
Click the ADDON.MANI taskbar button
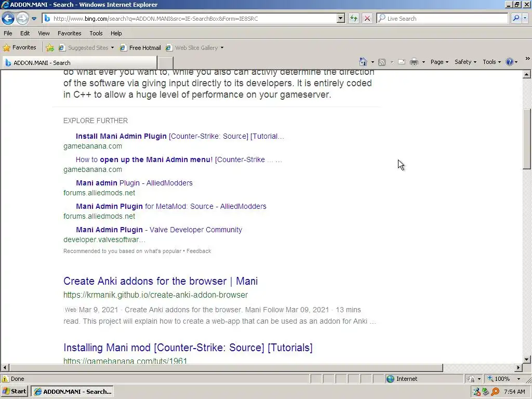(x=72, y=391)
